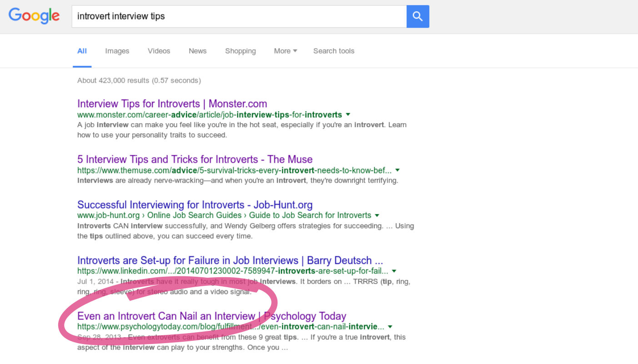Click the https://www.themuse.com green URL text
Image resolution: width=638 pixels, height=364 pixels.
pyautogui.click(x=235, y=170)
